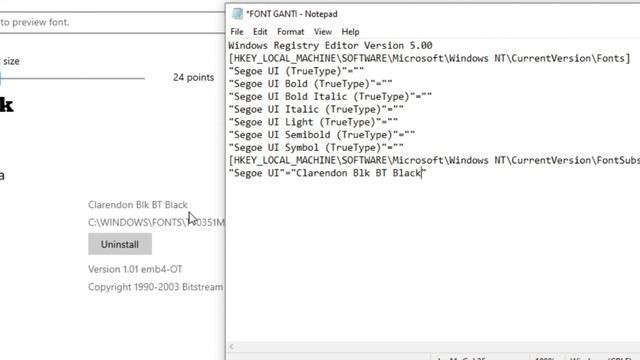The height and width of the screenshot is (360, 640).
Task: Click the 'Copyright 1990-2003 Bitstream' text
Action: 156,287
